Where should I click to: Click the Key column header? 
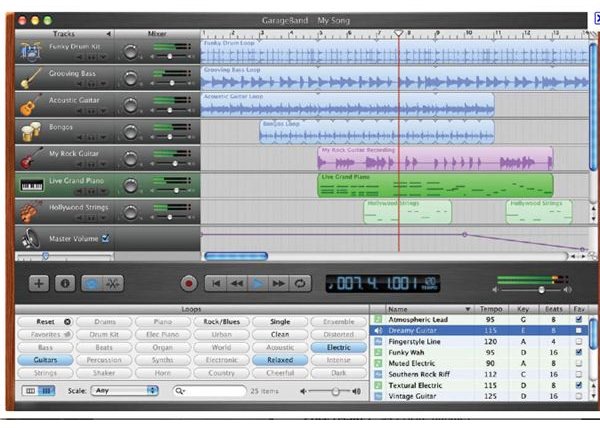523,309
